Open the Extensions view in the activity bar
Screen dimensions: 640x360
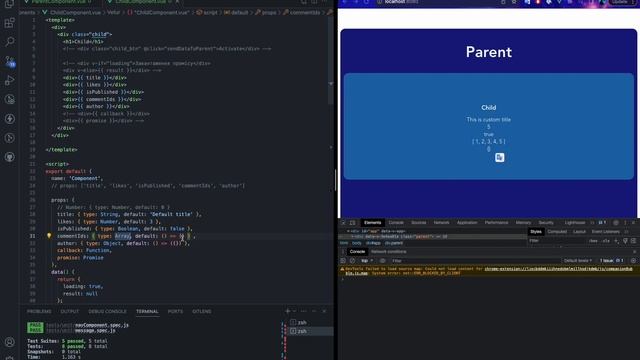tap(9, 23)
